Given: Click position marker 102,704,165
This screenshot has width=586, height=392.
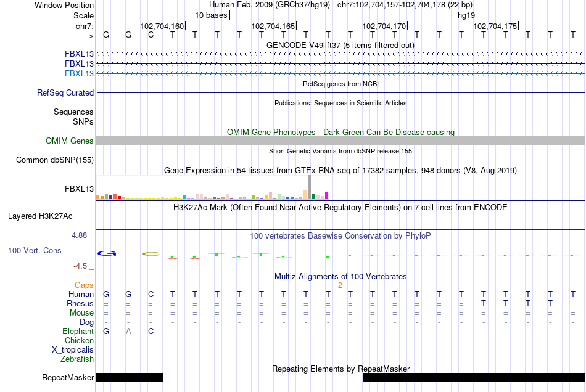Looking at the screenshot, I should pyautogui.click(x=273, y=26).
